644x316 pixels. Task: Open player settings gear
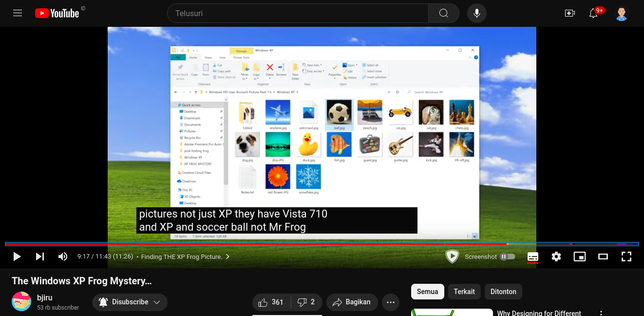click(556, 257)
